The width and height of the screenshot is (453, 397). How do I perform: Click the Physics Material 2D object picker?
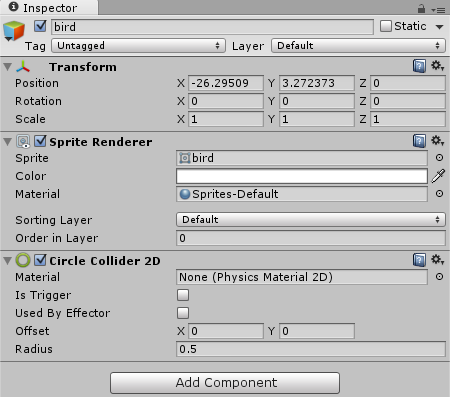pyautogui.click(x=439, y=277)
